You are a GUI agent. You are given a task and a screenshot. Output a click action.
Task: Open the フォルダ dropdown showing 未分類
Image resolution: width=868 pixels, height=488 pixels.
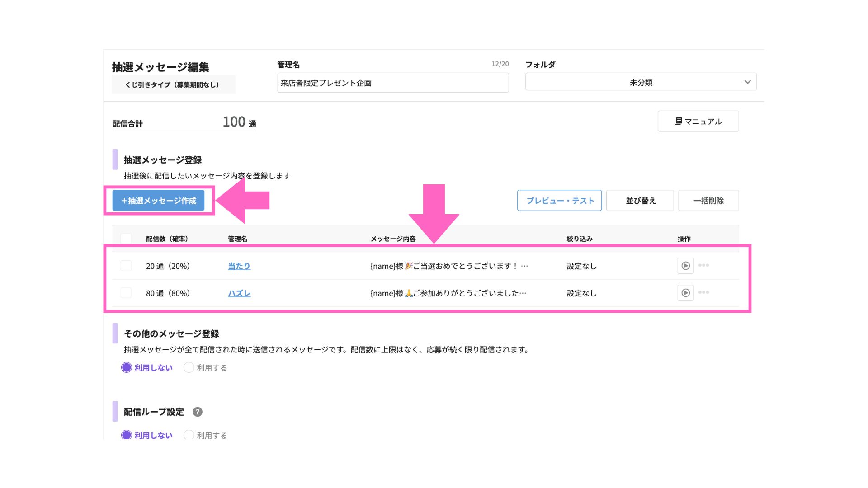(x=641, y=82)
